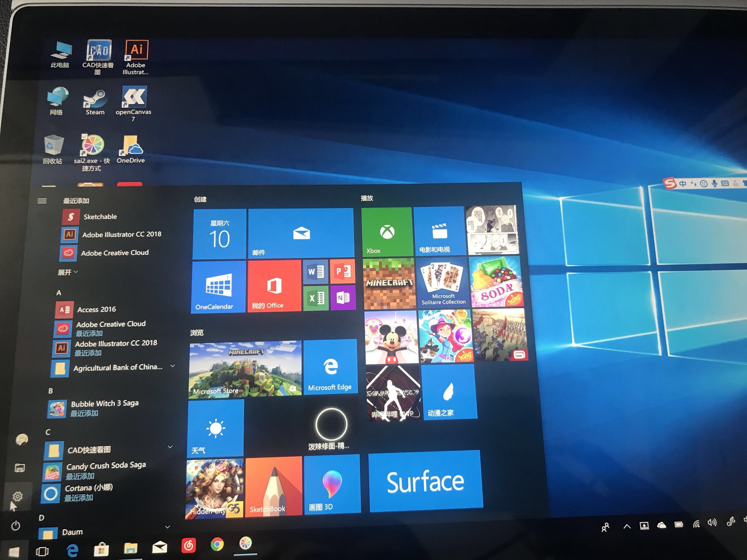Toggle Sogou input 中 language mode

[683, 184]
